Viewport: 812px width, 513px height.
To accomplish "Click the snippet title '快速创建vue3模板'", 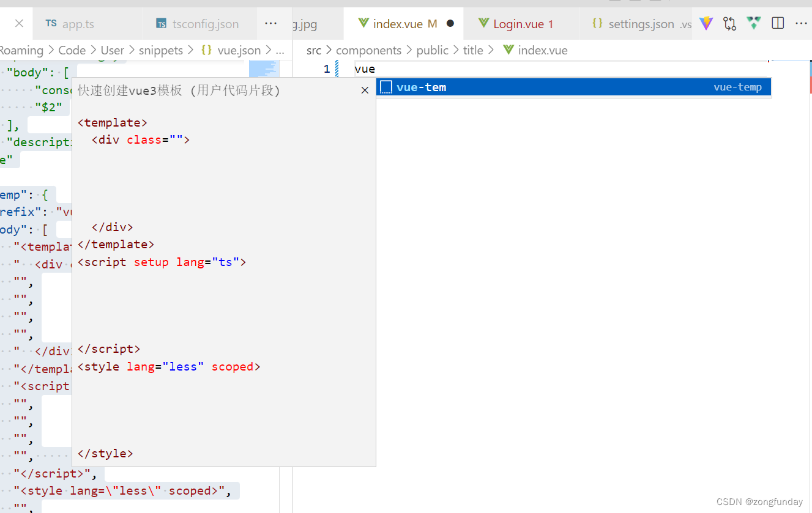I will click(130, 90).
